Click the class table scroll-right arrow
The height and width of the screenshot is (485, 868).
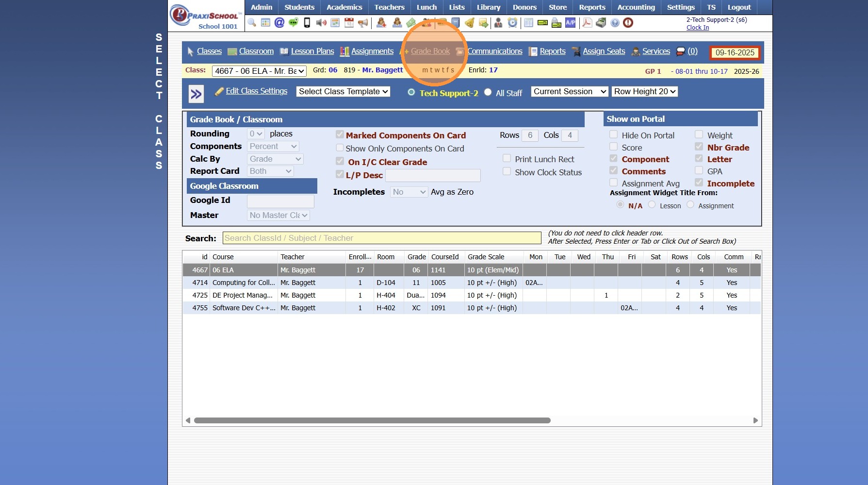755,420
